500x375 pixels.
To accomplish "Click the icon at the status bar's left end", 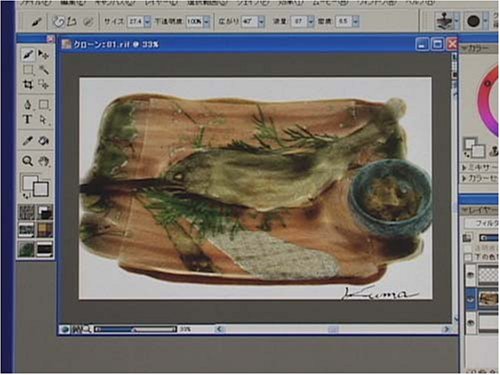I will (65, 330).
